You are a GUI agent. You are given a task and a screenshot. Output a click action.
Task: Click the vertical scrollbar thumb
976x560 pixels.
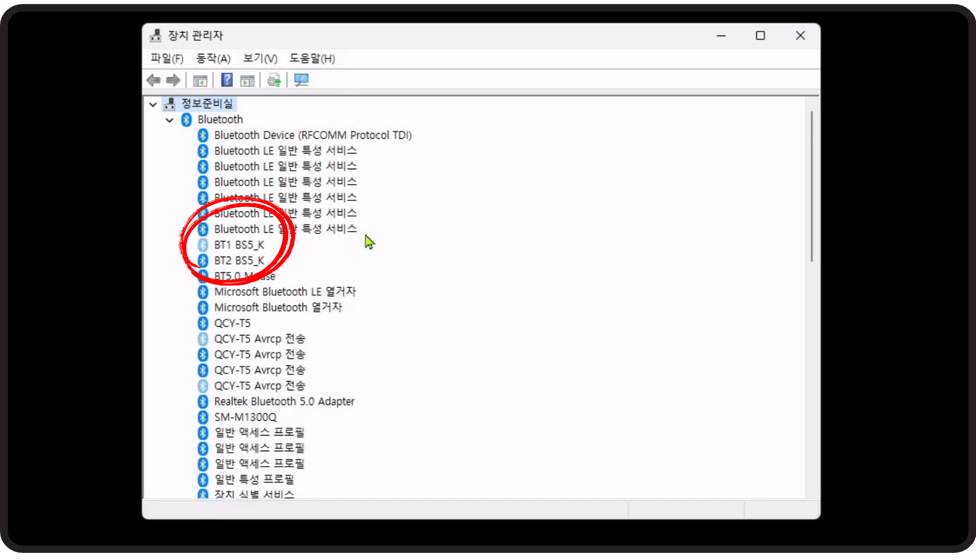click(812, 186)
